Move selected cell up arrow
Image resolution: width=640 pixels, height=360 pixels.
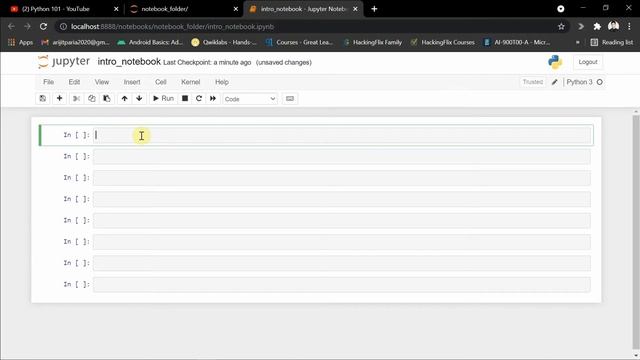(124, 98)
